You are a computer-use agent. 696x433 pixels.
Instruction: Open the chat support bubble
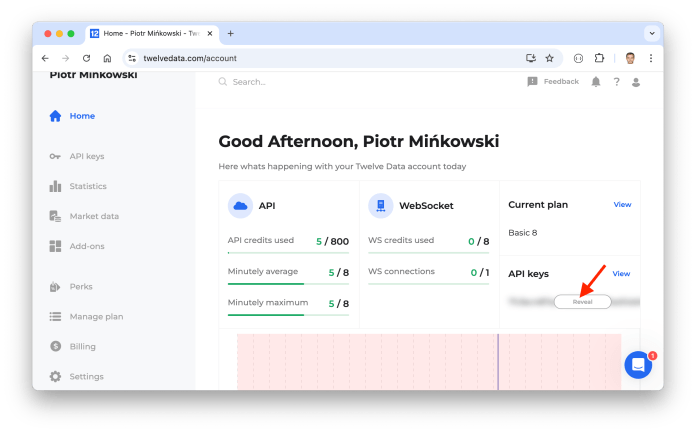638,365
